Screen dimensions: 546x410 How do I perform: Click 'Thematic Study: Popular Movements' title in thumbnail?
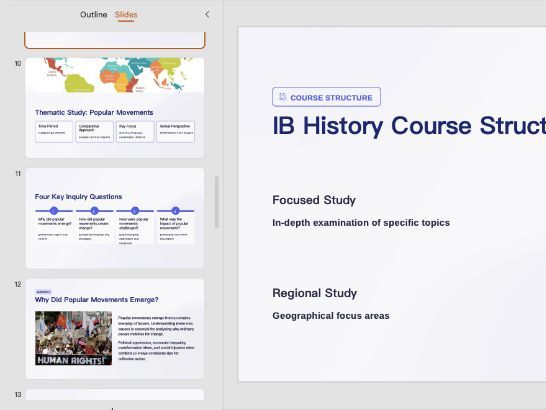pyautogui.click(x=94, y=113)
